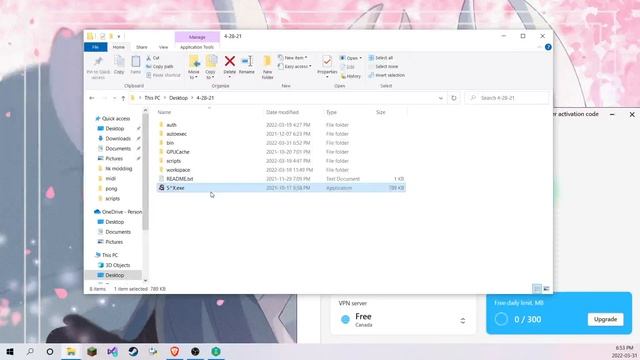Click Select none in ribbon
Viewport: 640px width, 360px height.
click(x=383, y=67)
